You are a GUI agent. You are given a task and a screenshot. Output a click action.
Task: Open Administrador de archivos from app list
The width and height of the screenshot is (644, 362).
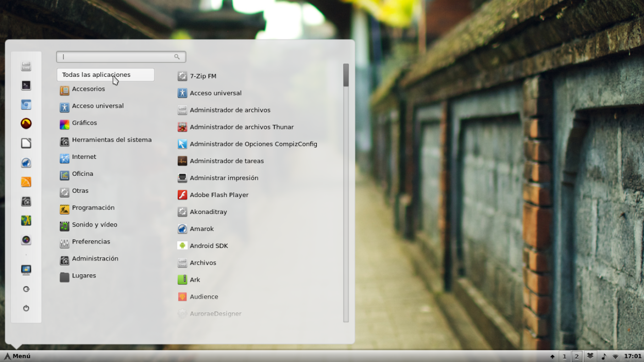click(224, 110)
